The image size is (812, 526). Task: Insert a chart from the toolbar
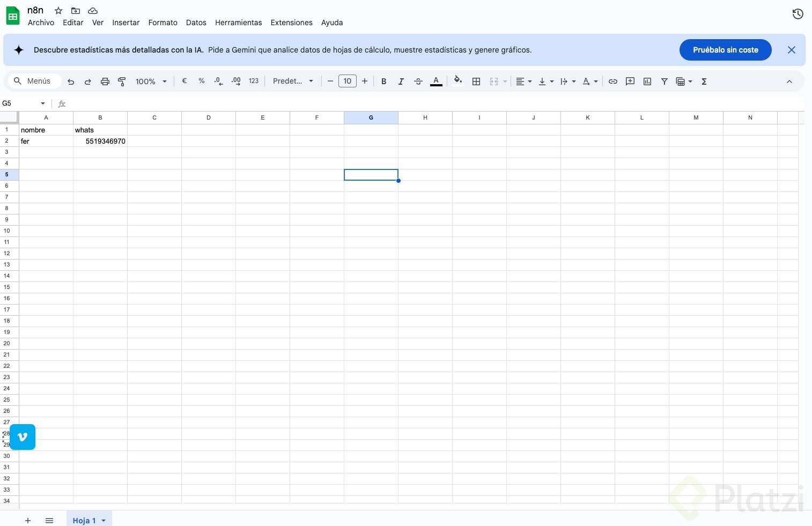point(647,82)
